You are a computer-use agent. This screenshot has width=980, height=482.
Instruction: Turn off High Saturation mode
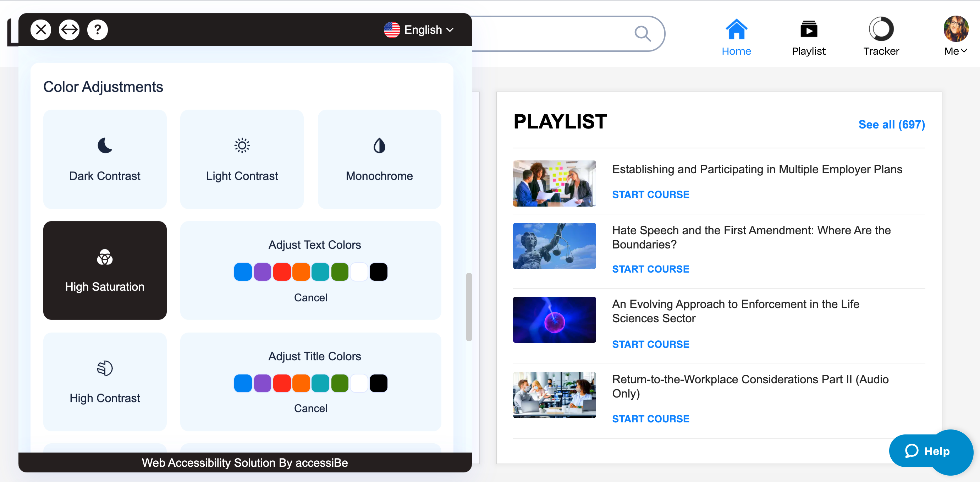tap(105, 270)
